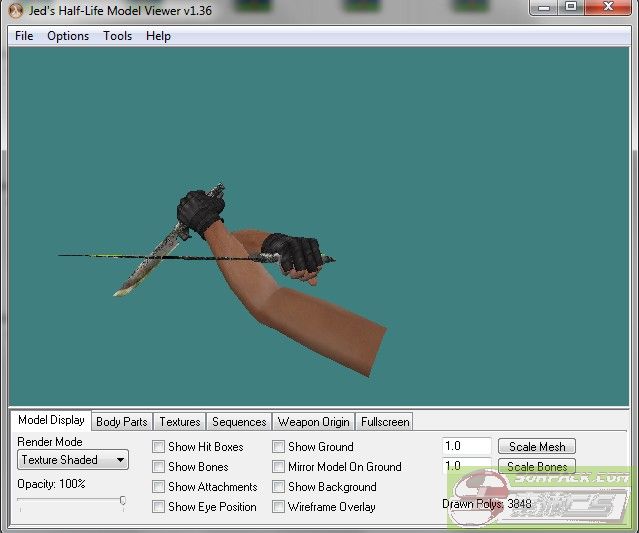
Task: Click the Scale Mesh button
Action: click(x=537, y=447)
